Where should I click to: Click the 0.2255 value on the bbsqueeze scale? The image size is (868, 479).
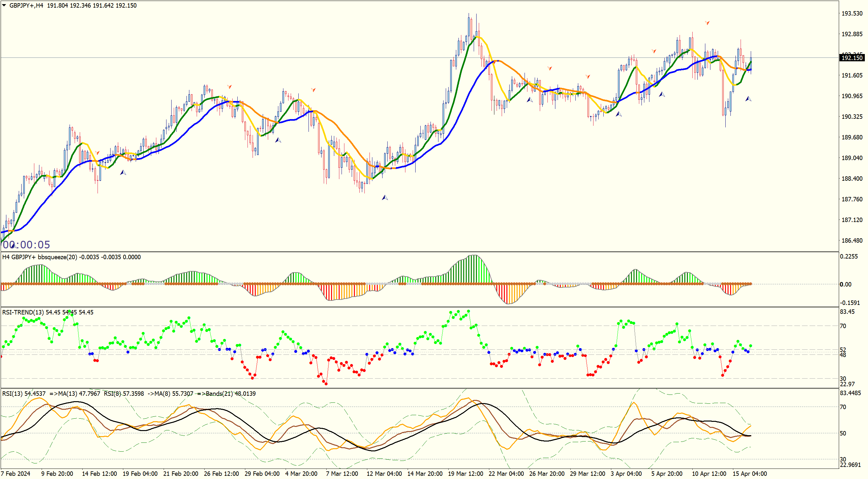pyautogui.click(x=848, y=256)
